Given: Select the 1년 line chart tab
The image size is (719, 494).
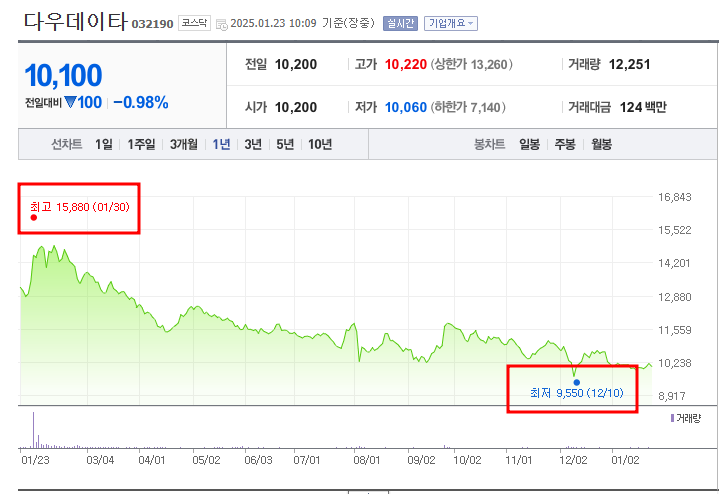Looking at the screenshot, I should coord(221,144).
